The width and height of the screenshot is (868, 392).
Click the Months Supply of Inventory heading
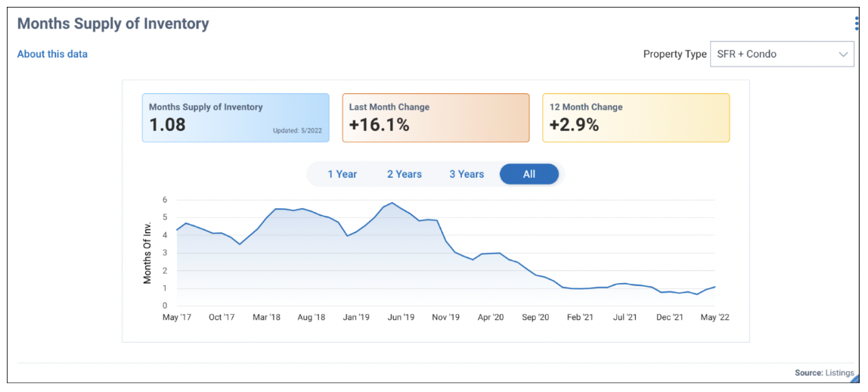click(113, 23)
